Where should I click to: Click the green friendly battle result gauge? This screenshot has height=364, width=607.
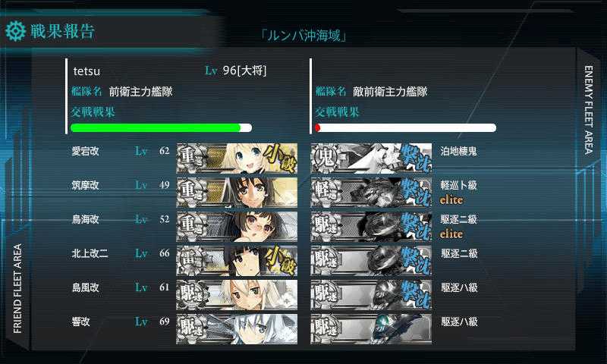point(162,127)
